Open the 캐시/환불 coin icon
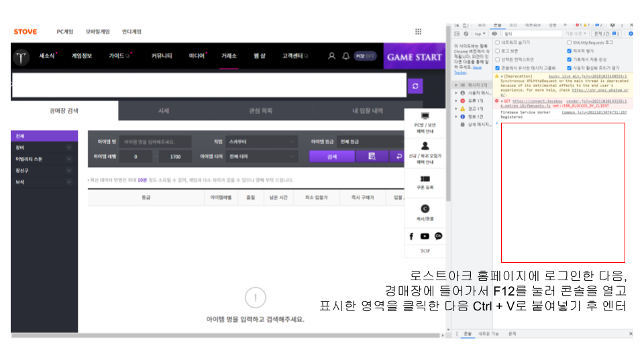The image size is (644, 362). coord(425,208)
